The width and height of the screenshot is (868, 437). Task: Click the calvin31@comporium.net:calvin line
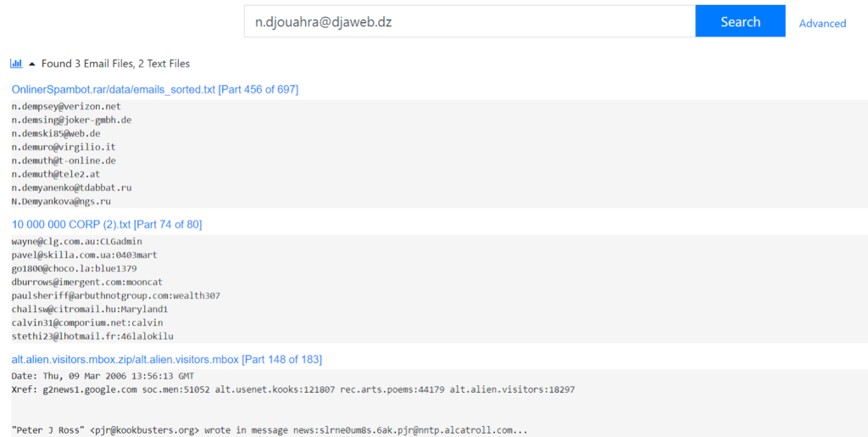click(x=87, y=322)
